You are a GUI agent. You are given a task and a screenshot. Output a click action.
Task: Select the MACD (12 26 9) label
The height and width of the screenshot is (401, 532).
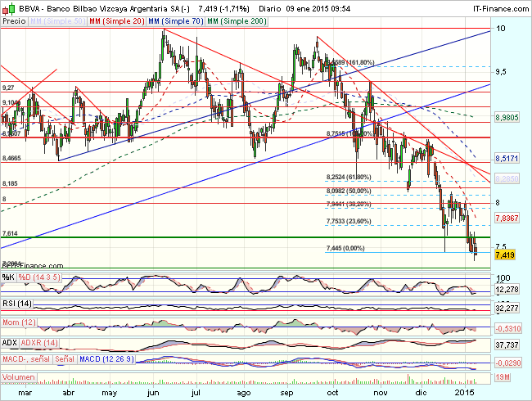tap(107, 359)
